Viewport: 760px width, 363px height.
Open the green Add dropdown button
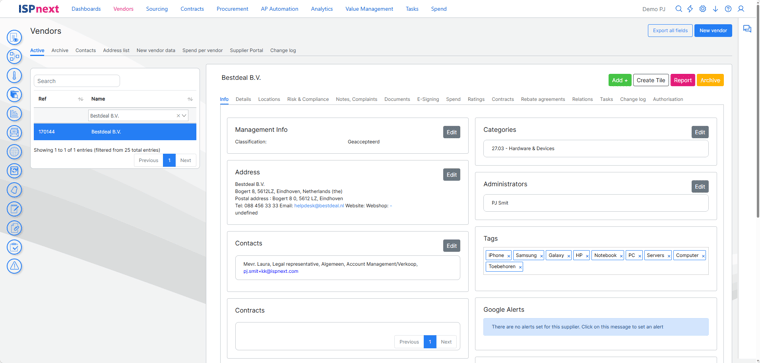619,80
